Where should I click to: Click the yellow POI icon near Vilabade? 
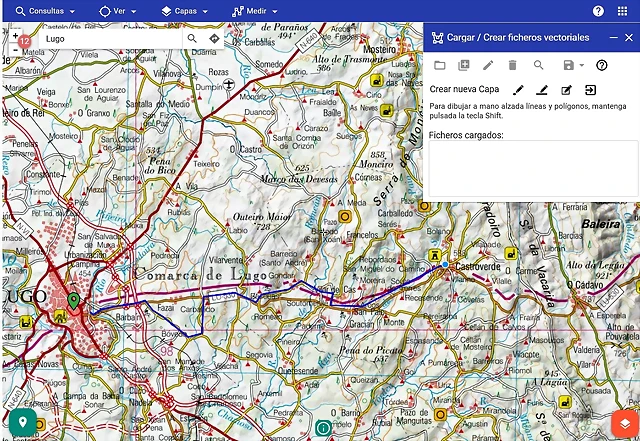pos(510,254)
